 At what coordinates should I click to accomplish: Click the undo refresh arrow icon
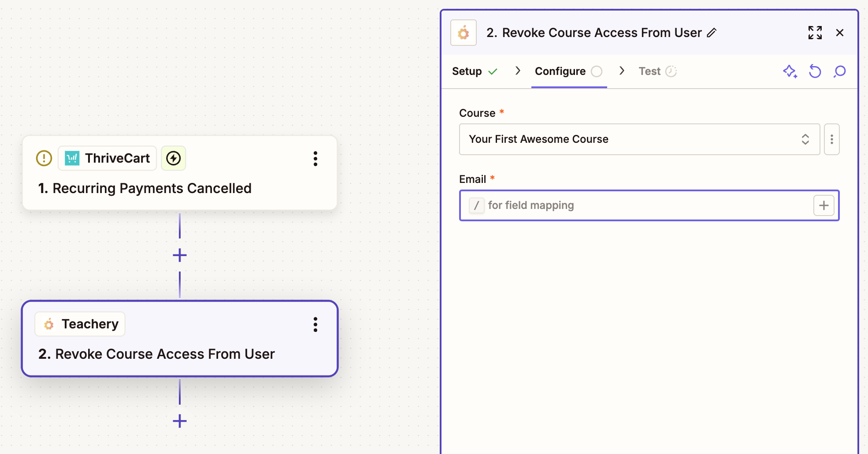tap(815, 71)
